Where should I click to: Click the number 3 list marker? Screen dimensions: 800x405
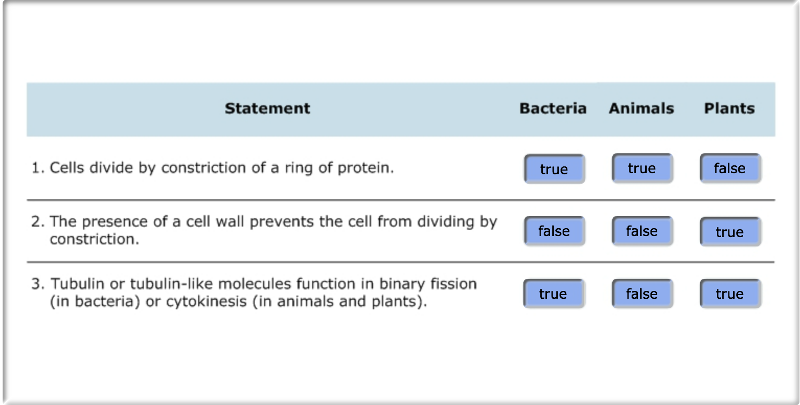pos(37,284)
